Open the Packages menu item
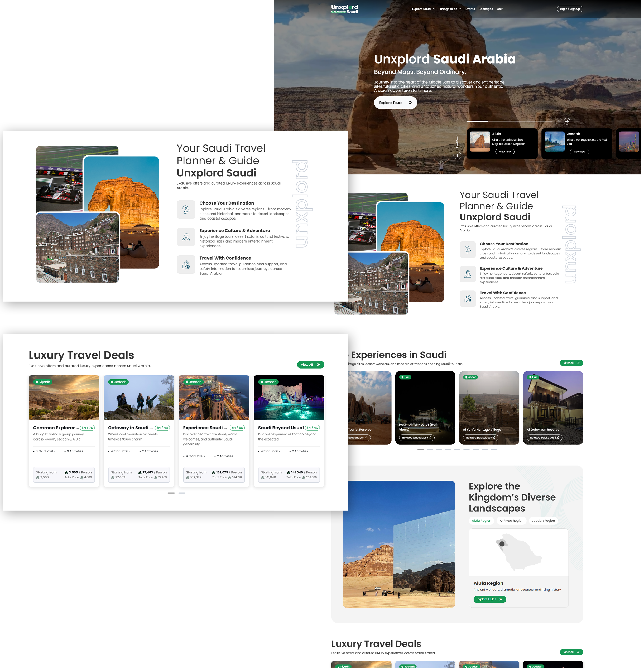This screenshot has height=668, width=644. pyautogui.click(x=486, y=9)
